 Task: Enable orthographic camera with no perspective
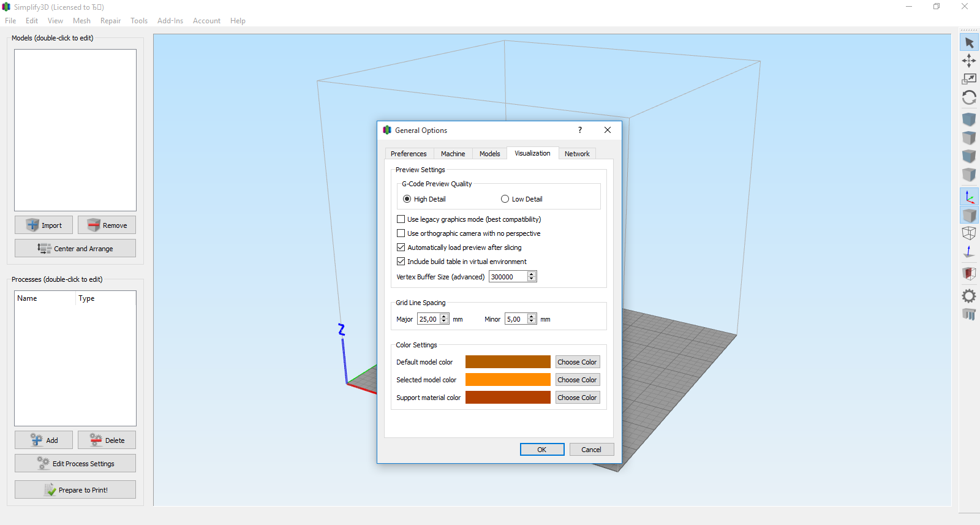(x=469, y=233)
